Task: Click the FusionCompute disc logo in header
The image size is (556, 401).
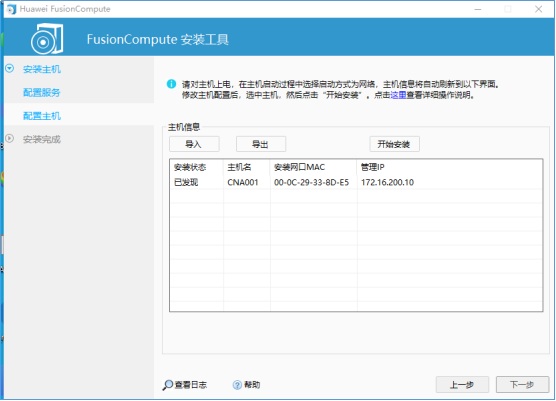Action: pyautogui.click(x=47, y=39)
